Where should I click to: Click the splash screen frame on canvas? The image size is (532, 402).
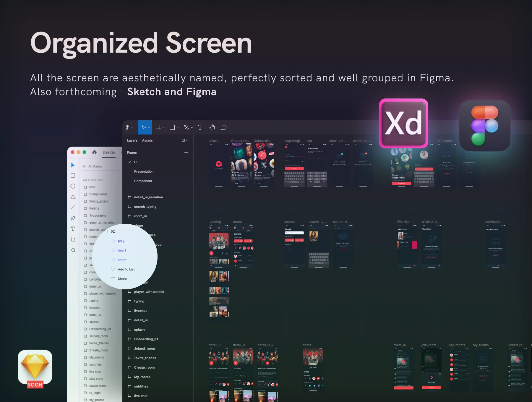[219, 166]
